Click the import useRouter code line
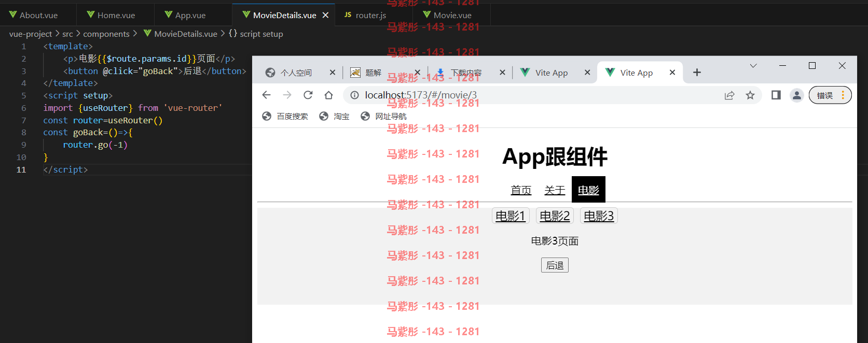 click(x=133, y=108)
